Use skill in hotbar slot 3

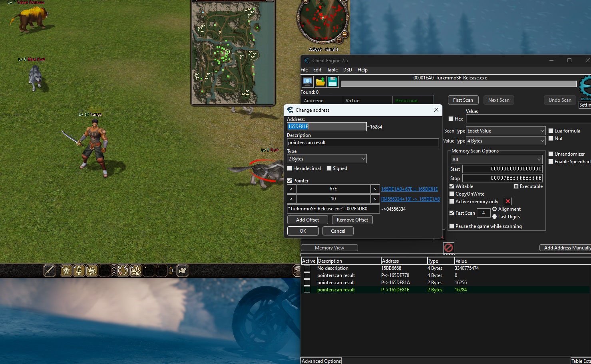pos(92,271)
